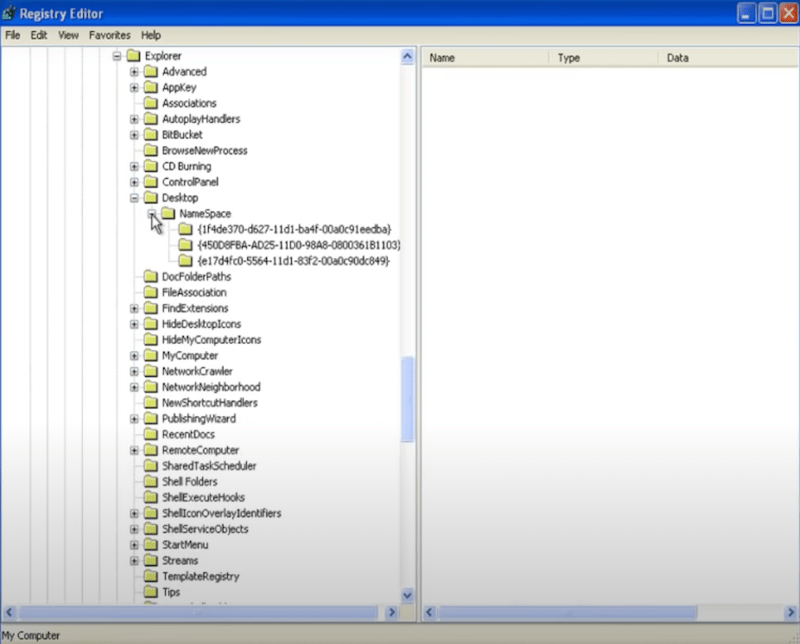Click the NameSpace folder icon

[x=168, y=214]
